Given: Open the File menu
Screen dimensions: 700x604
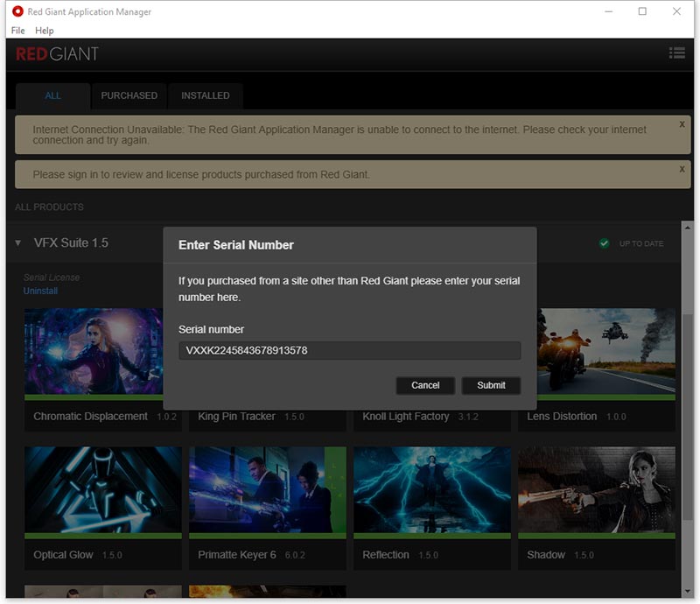Looking at the screenshot, I should [17, 31].
